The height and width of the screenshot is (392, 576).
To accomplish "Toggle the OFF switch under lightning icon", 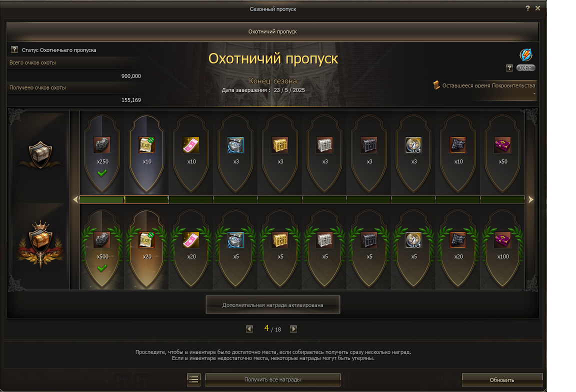I will click(x=525, y=68).
